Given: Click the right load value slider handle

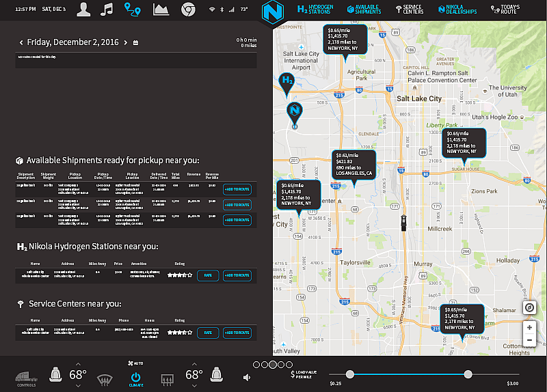Looking at the screenshot, I should [468, 374].
